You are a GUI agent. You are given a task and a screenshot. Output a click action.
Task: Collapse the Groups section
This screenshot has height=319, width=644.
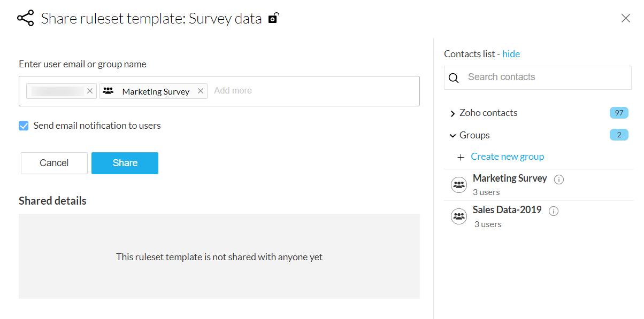tap(453, 136)
